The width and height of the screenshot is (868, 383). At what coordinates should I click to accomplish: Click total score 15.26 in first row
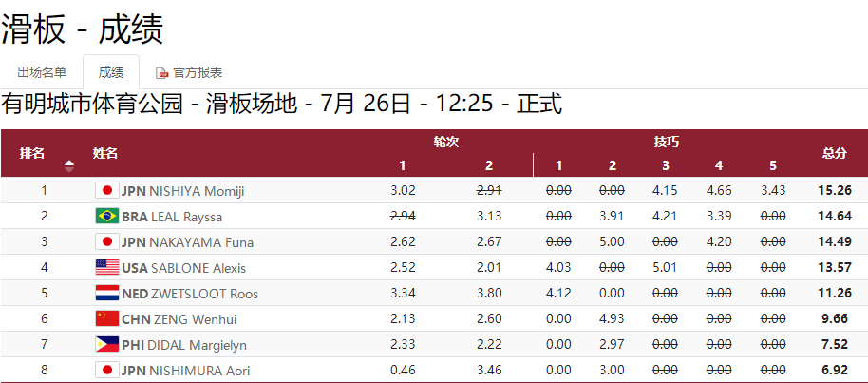pyautogui.click(x=835, y=191)
